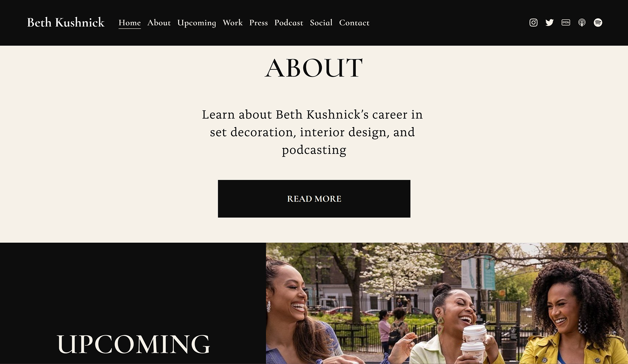Open the Contact page link
Screen dimensions: 628x364
click(x=354, y=23)
